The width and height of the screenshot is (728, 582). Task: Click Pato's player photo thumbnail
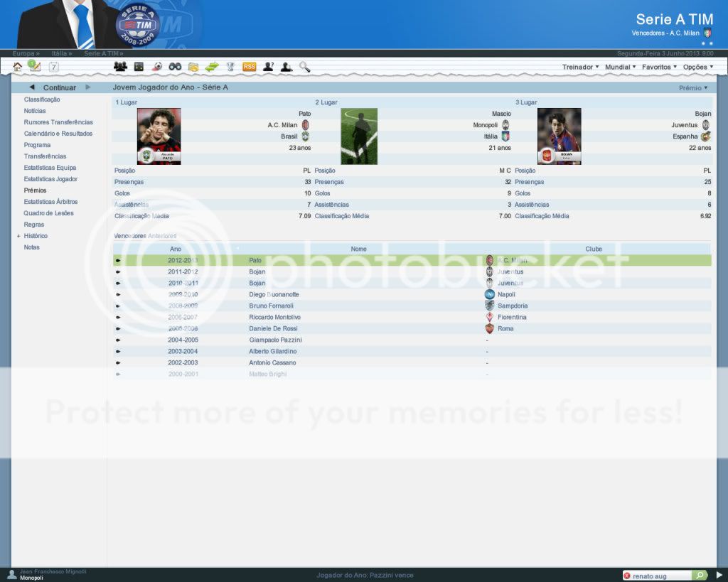pyautogui.click(x=159, y=136)
